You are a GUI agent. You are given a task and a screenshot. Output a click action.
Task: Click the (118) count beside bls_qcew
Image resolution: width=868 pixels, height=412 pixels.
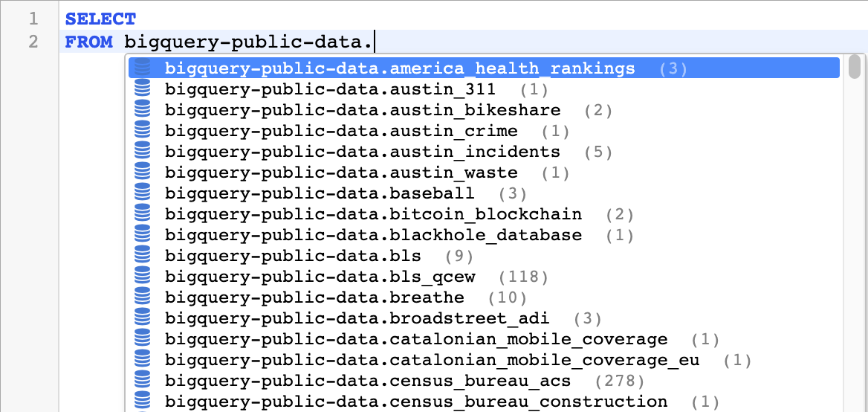(x=524, y=277)
